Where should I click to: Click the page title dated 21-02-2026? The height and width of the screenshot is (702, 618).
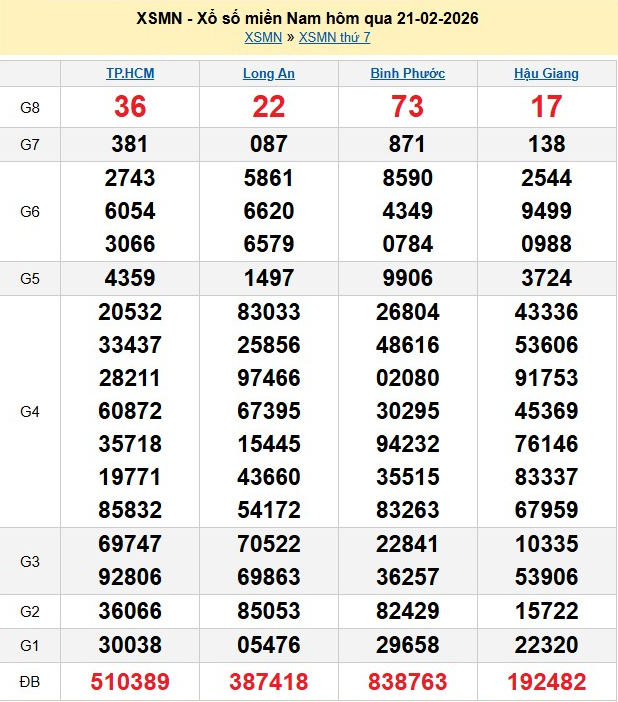click(307, 19)
